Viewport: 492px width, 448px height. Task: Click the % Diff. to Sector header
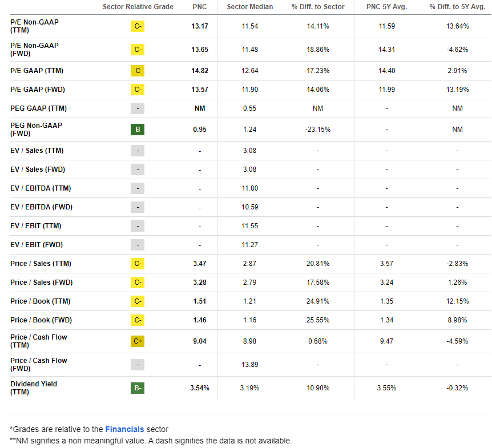pos(317,7)
